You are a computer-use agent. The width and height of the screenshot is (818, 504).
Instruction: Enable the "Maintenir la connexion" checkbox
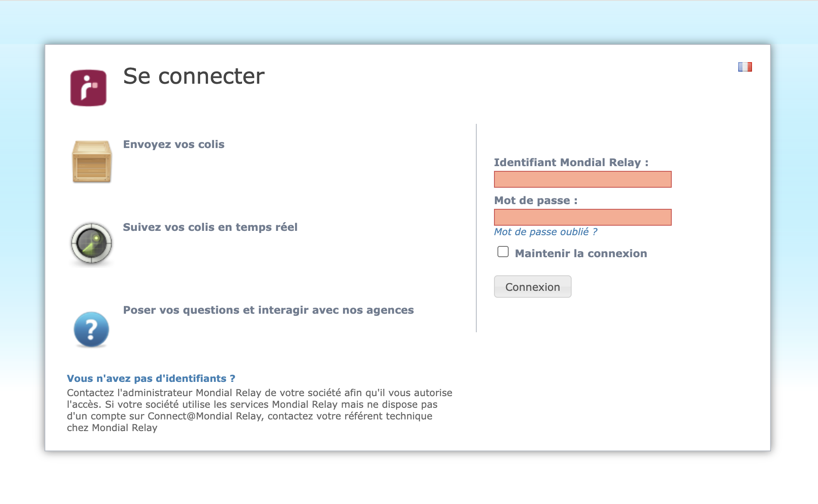pos(503,252)
